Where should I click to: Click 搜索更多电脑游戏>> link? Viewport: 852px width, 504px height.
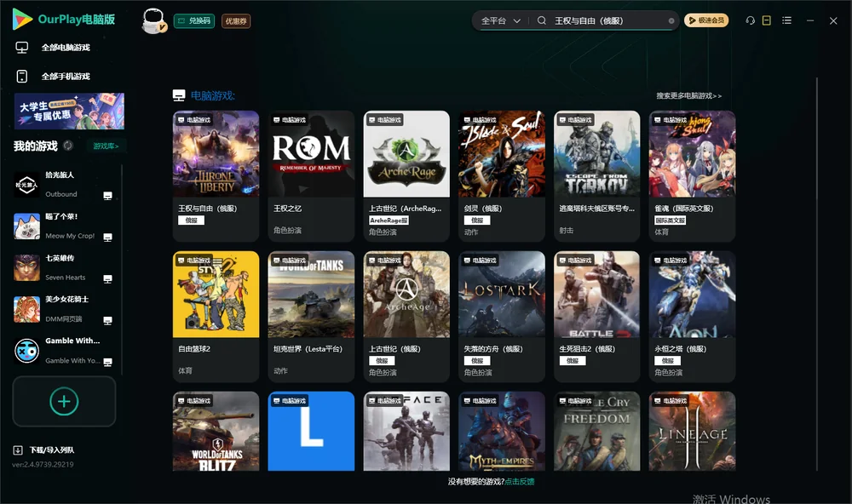tap(688, 95)
